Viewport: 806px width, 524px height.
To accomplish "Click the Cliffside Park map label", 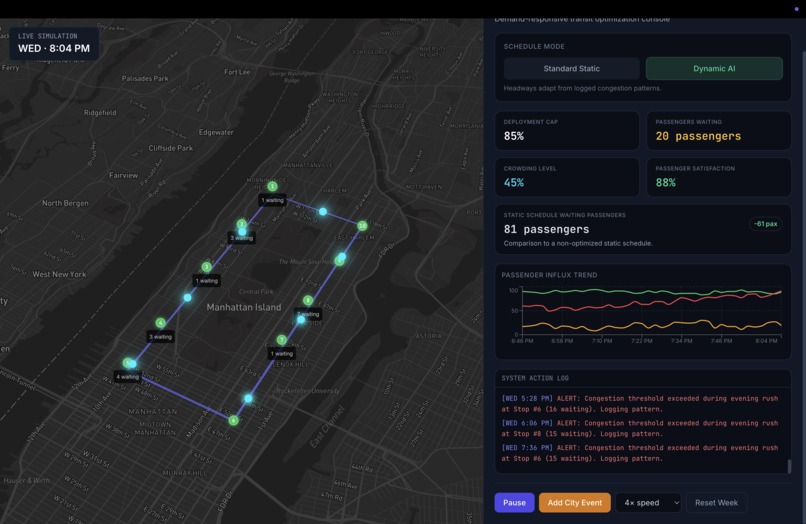I will [x=171, y=148].
